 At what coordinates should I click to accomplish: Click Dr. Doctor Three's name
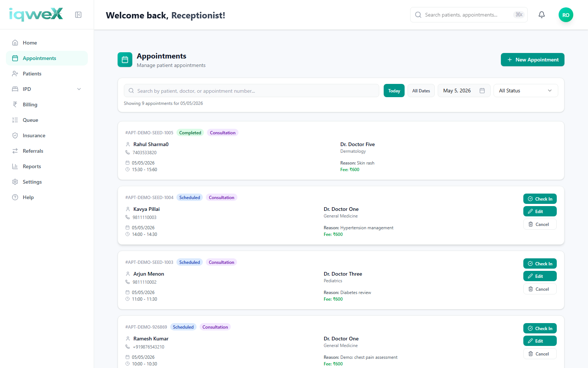tap(343, 274)
